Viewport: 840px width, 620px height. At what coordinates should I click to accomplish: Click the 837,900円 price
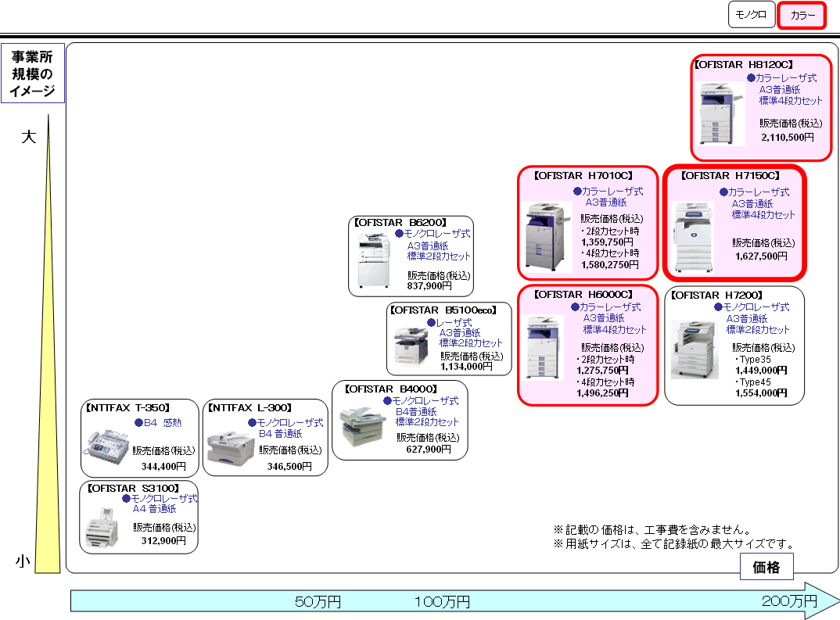pyautogui.click(x=429, y=286)
